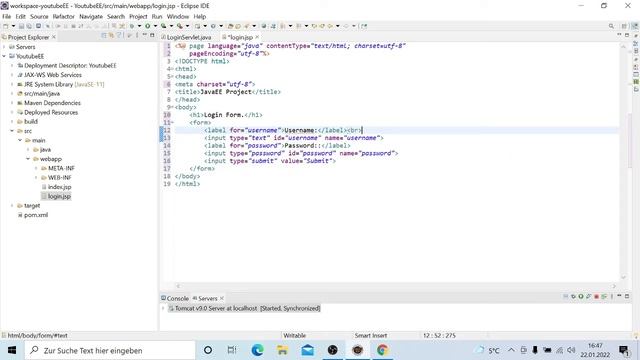Click the Windows Start button
The image size is (640, 360).
click(12, 350)
